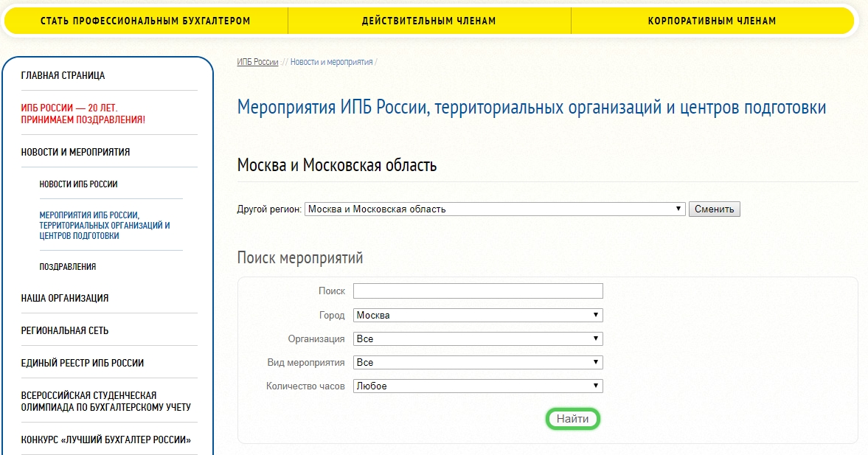868x455 pixels.
Task: Click 'Новости и мероприятия' breadcrumb link
Action: pos(331,62)
